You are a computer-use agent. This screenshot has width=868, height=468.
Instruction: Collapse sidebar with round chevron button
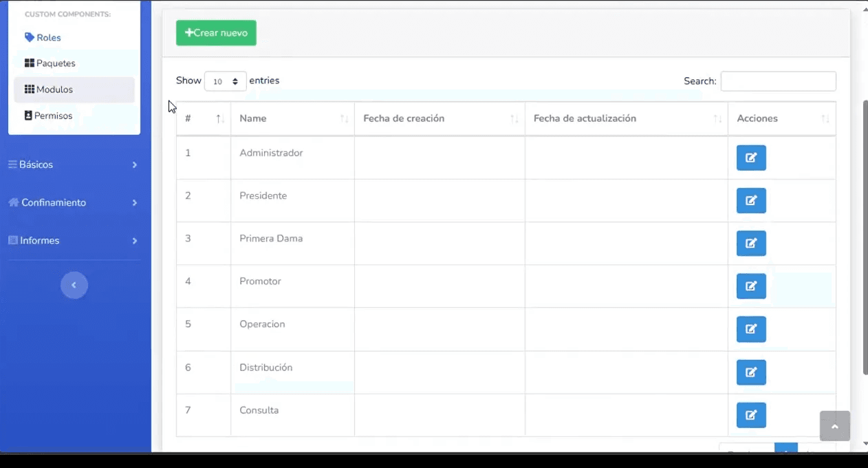pyautogui.click(x=74, y=285)
